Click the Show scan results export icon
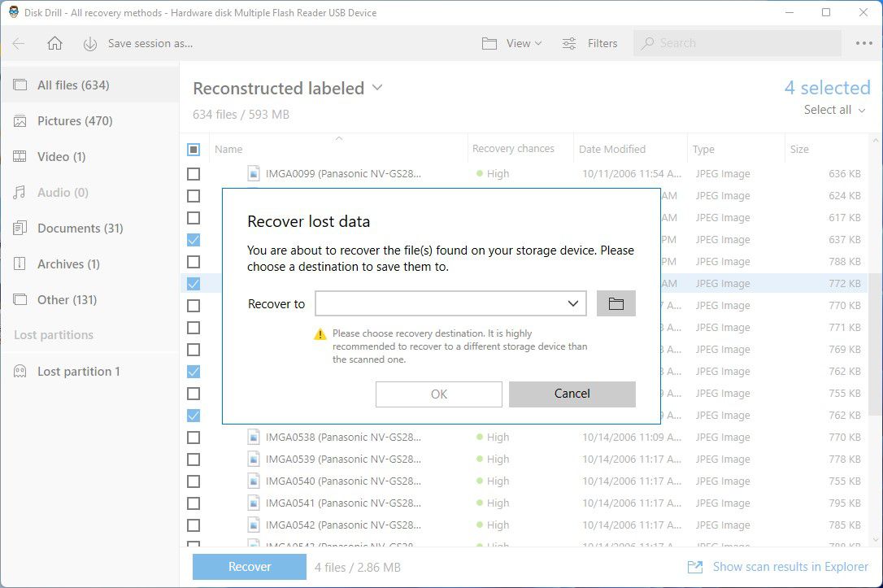The image size is (883, 588). pos(695,567)
